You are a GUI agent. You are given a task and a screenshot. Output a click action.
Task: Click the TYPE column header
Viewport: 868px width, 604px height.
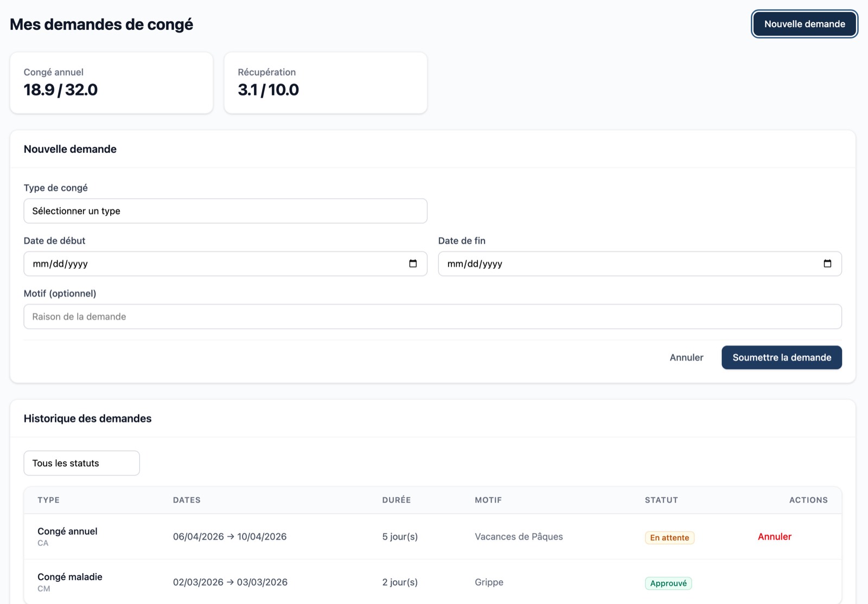click(48, 500)
